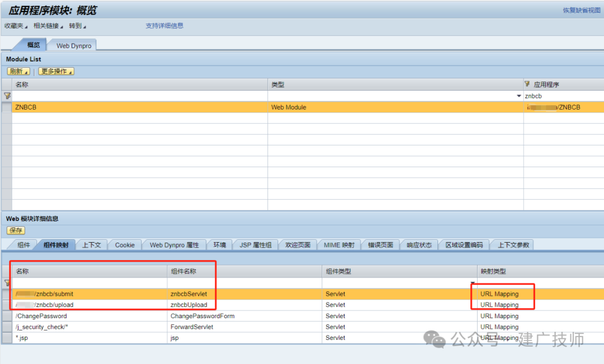Screen dimensions: 604x364
Task: Click the 应用程序 filter field containing znbcb
Action: 564,96
